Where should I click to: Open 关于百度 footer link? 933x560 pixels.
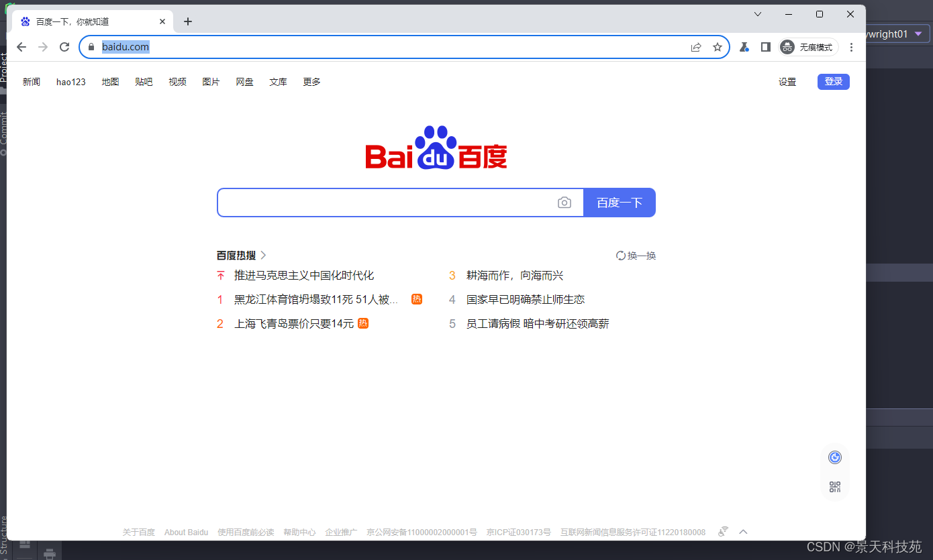tap(139, 533)
